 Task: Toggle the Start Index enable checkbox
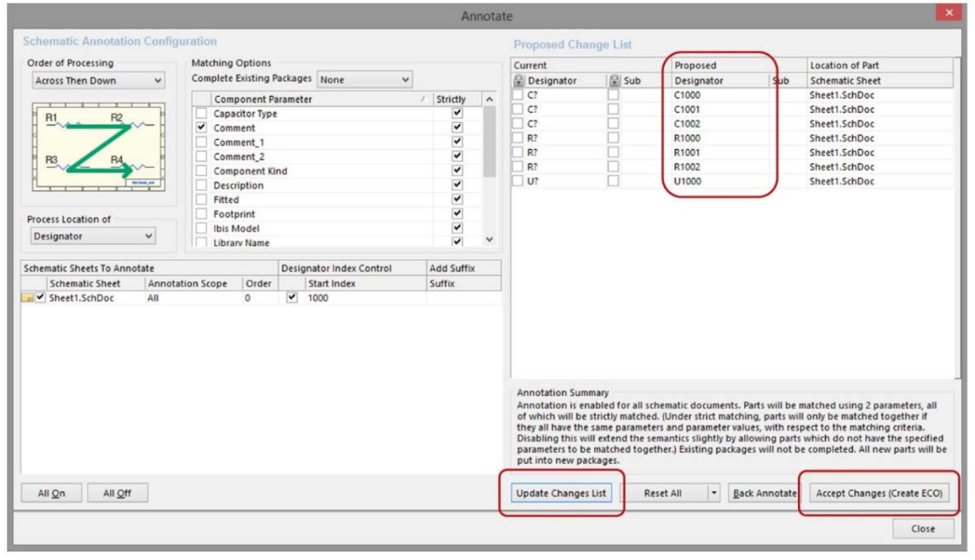point(291,298)
